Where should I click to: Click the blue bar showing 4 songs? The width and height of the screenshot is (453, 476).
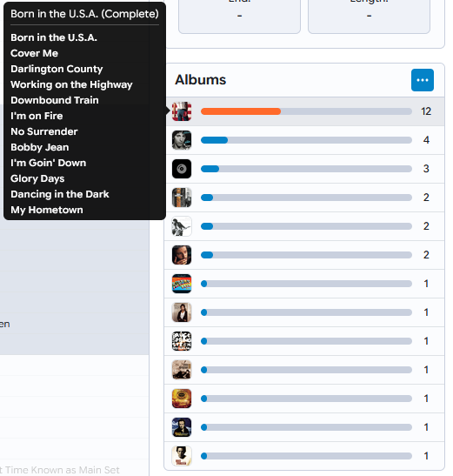214,140
